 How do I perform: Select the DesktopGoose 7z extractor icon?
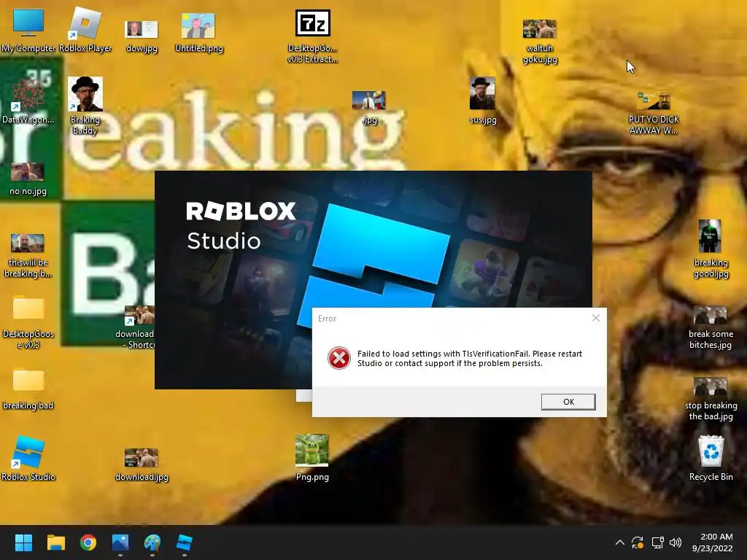[x=312, y=36]
